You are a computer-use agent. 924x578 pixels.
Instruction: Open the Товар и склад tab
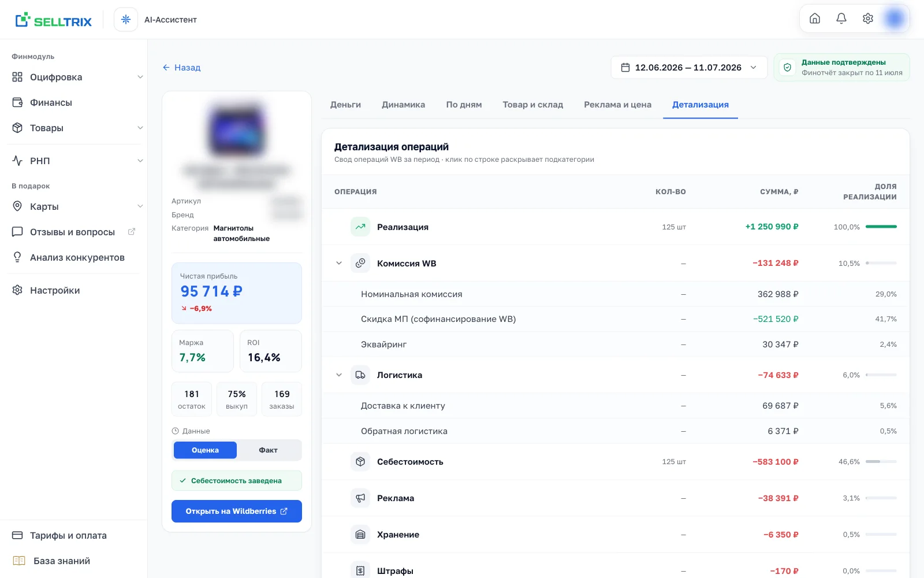532,105
